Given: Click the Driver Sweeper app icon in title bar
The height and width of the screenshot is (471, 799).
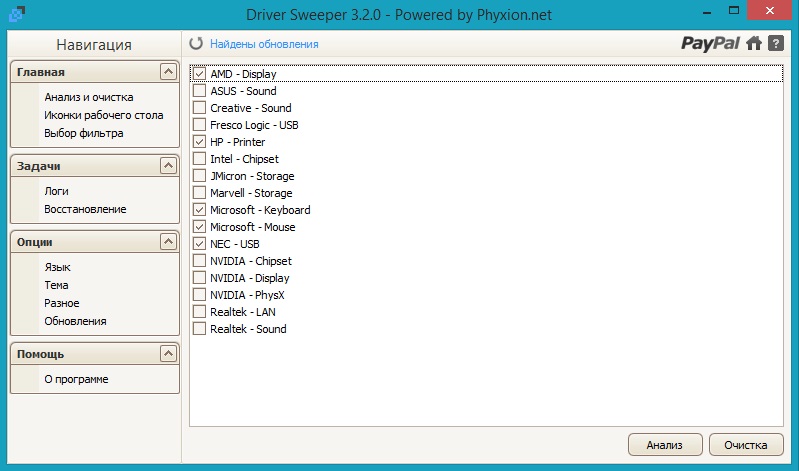Looking at the screenshot, I should coord(17,14).
